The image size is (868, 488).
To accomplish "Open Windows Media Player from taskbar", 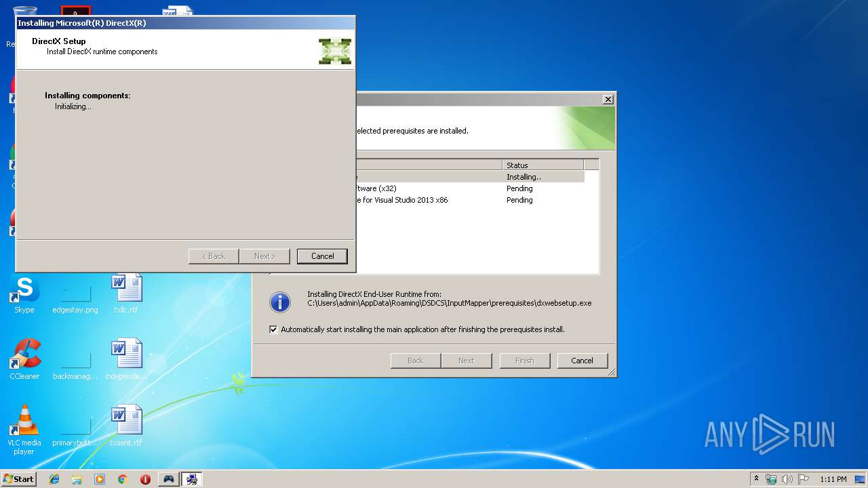I will tap(100, 479).
